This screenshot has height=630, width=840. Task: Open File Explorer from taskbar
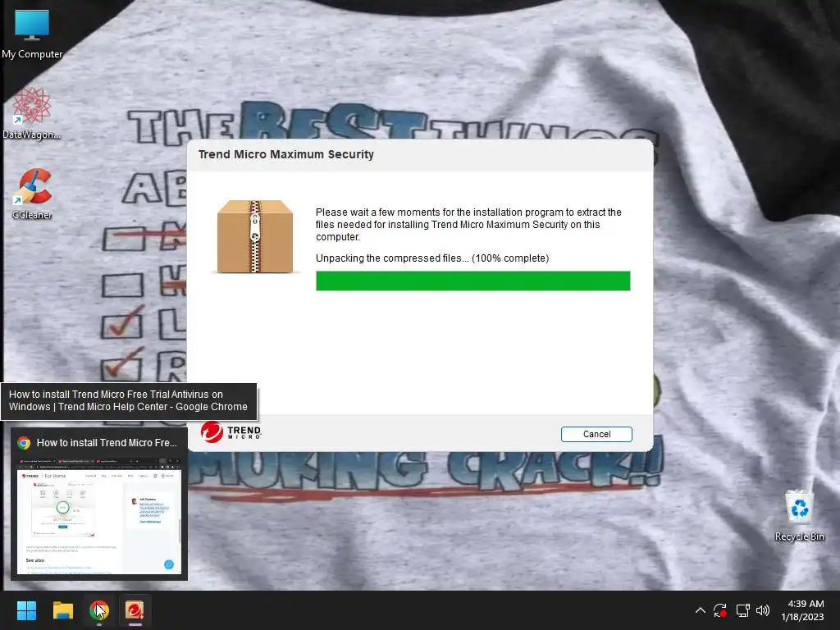click(62, 610)
